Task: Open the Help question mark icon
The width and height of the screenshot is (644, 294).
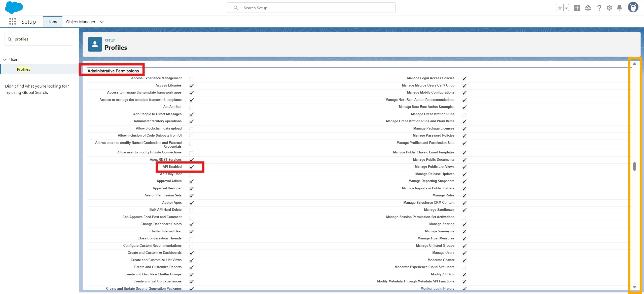Action: (599, 8)
